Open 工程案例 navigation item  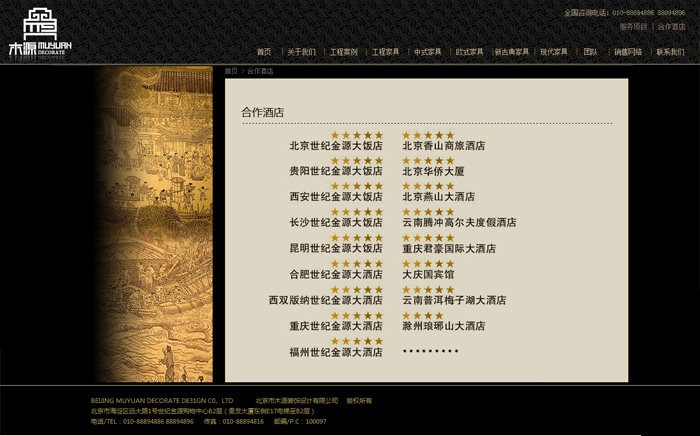[x=343, y=52]
